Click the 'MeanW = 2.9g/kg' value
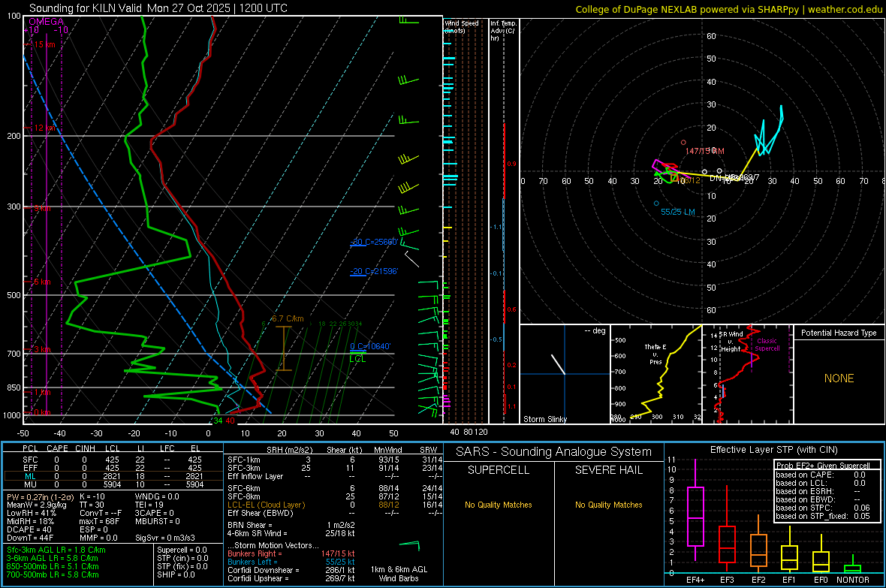886x588 pixels. (x=36, y=505)
